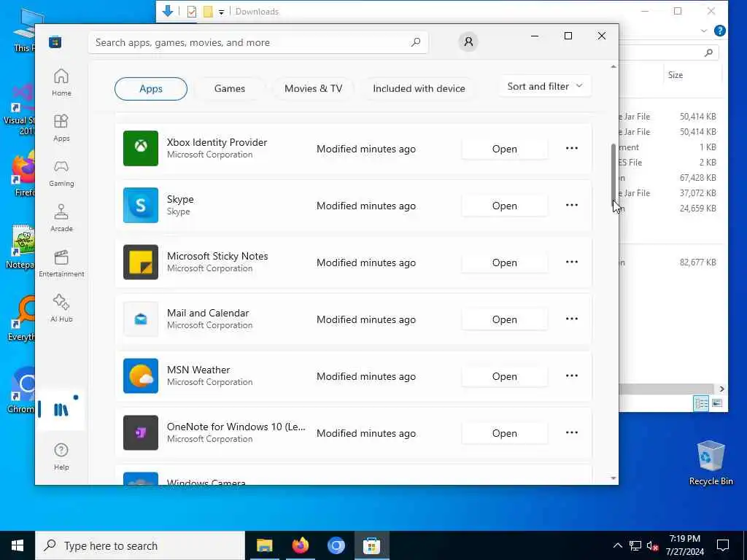Open Mail and Calendar using Open button
747x560 pixels.
click(505, 319)
